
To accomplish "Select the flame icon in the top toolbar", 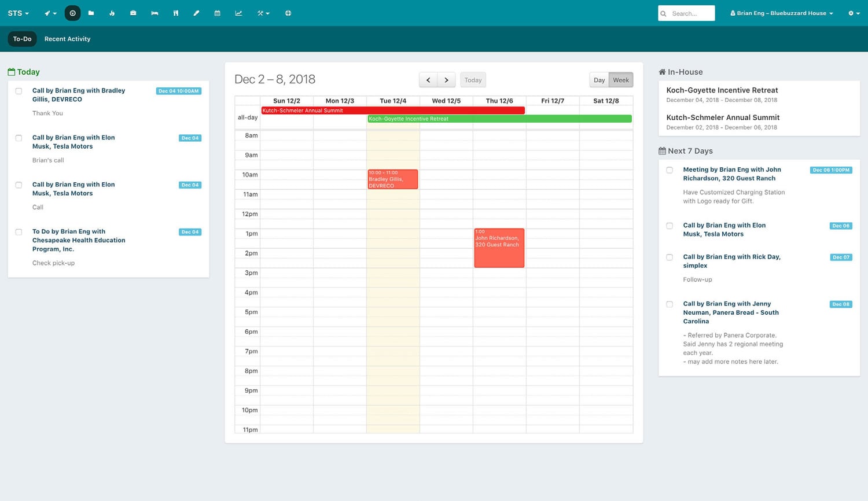I will click(x=112, y=13).
